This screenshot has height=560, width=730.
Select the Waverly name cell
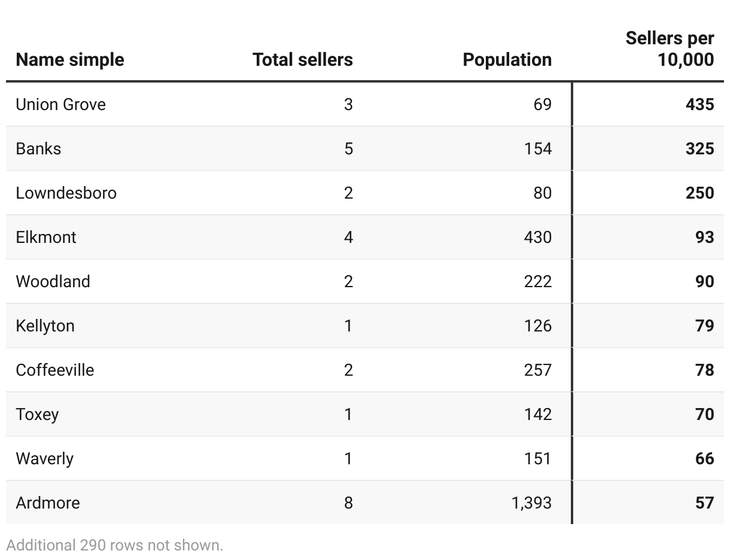click(x=44, y=459)
